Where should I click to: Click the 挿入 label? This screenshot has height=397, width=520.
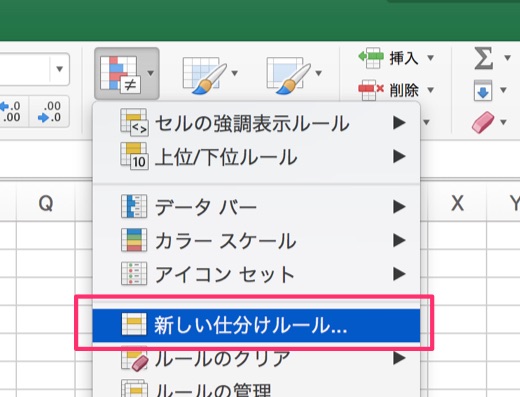point(404,58)
